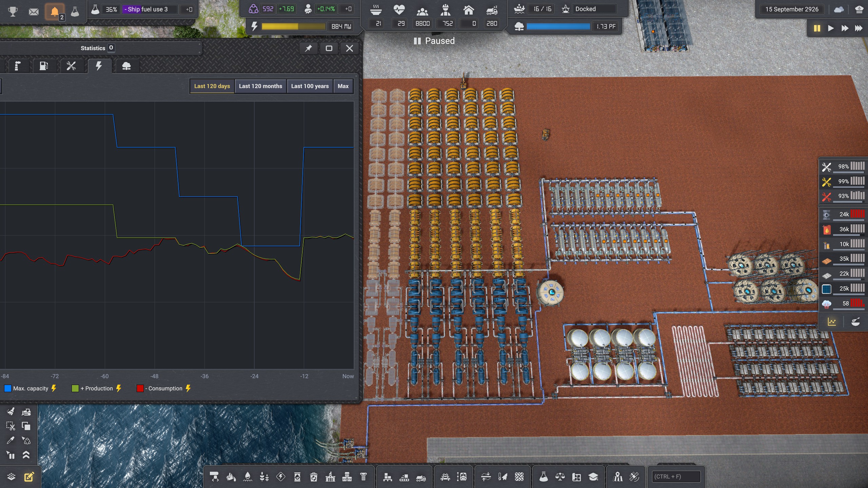The height and width of the screenshot is (488, 868).
Task: Toggle the terrain layers overlay
Action: pyautogui.click(x=11, y=477)
